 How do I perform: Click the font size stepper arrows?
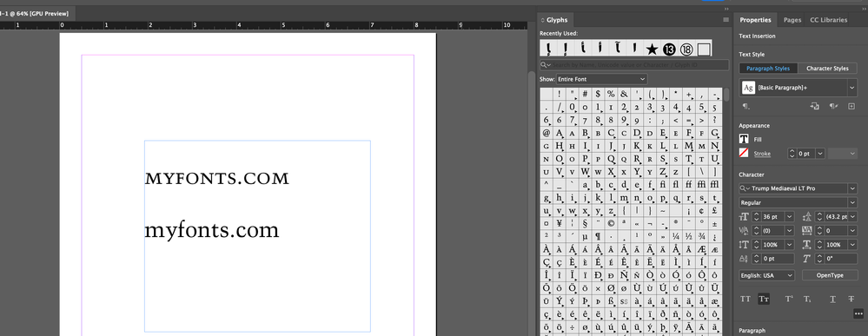[757, 217]
